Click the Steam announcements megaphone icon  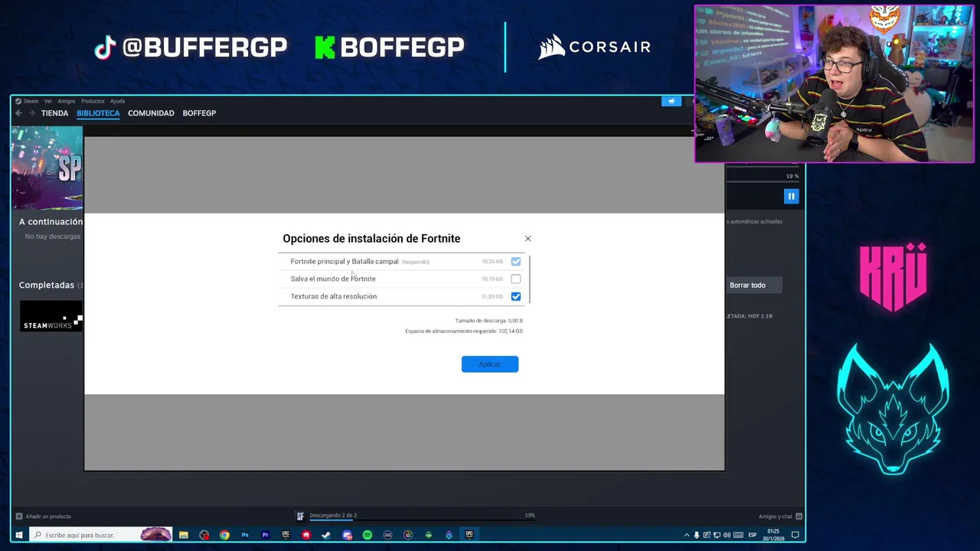click(671, 101)
